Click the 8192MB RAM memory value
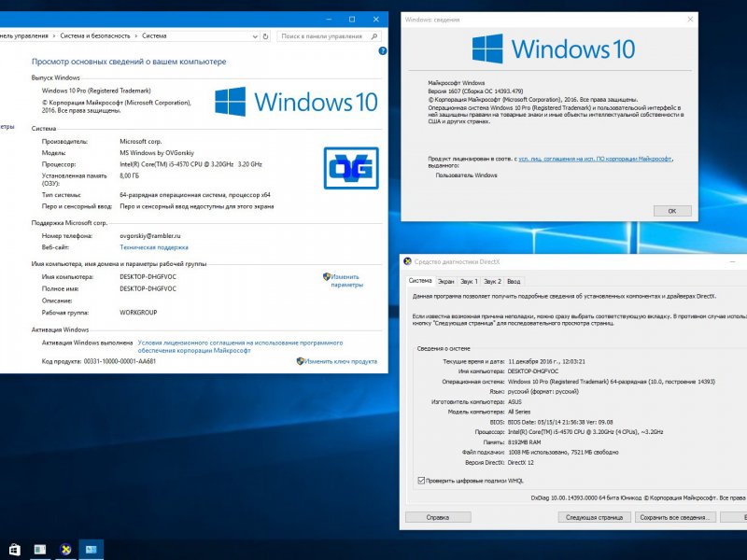The height and width of the screenshot is (560, 747). (525, 442)
